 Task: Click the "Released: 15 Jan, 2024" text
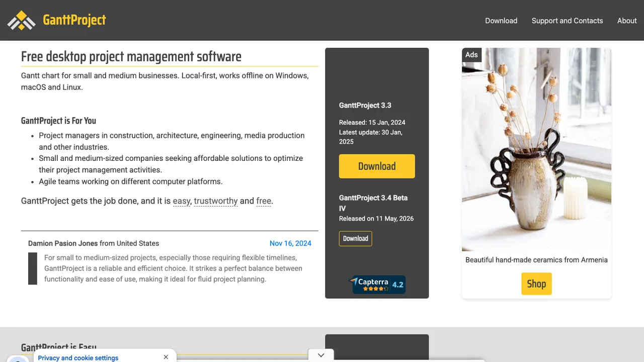pyautogui.click(x=372, y=123)
